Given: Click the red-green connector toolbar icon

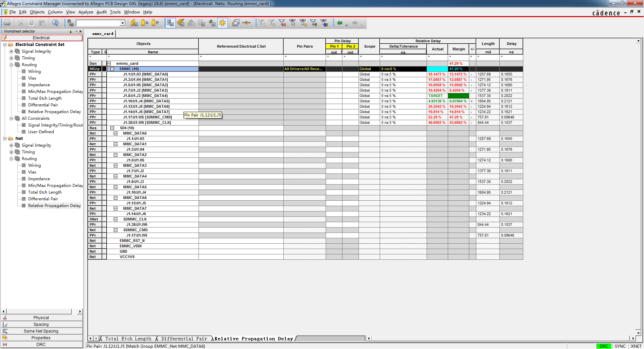Looking at the screenshot, I should coord(247,23).
